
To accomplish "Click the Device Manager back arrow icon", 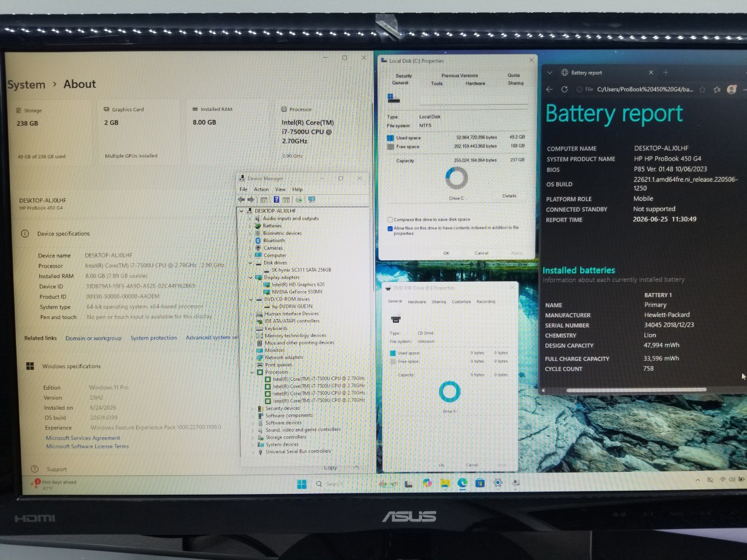I will point(241,199).
